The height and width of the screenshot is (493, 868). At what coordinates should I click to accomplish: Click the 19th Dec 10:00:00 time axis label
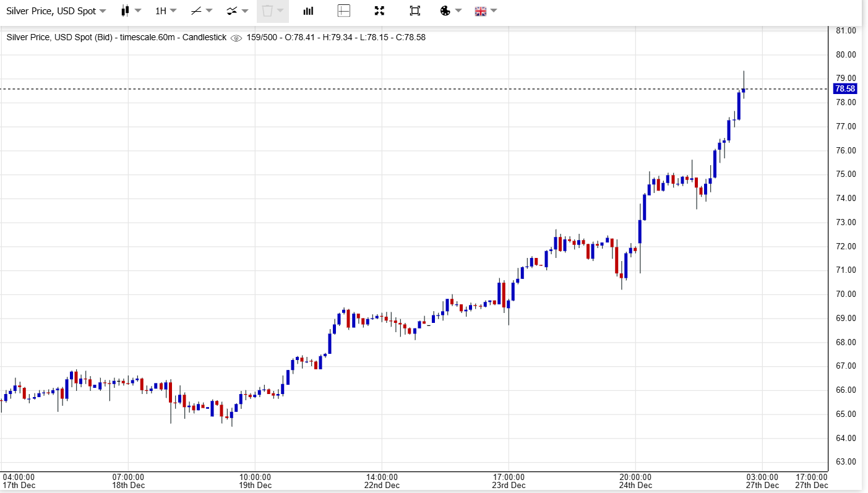click(255, 481)
